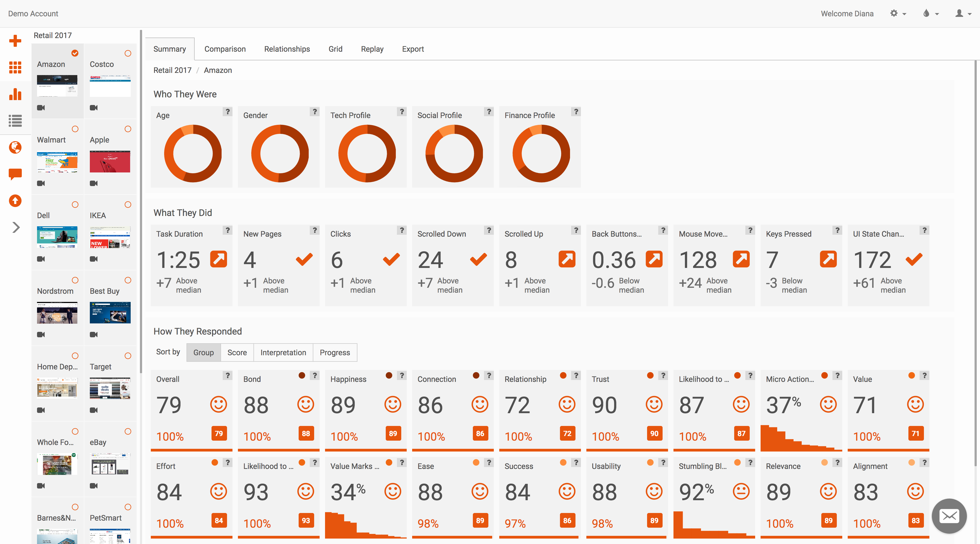Open help icon on Tech Profile card

tap(402, 112)
